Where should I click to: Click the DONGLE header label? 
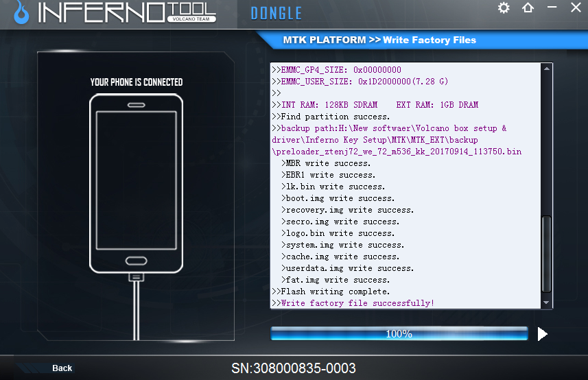(x=276, y=14)
